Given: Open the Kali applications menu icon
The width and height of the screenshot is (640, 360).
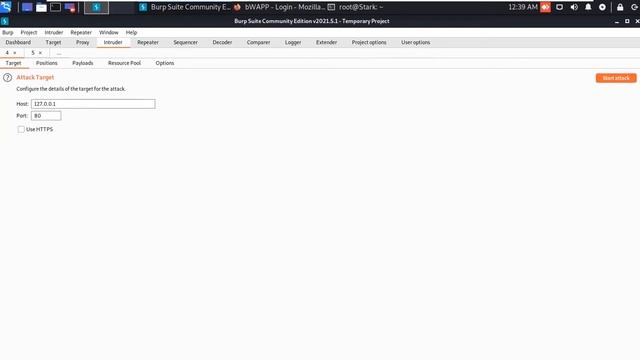Looking at the screenshot, I should [x=6, y=7].
